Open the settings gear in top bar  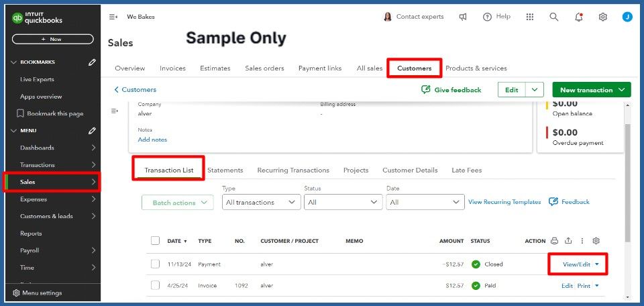603,17
